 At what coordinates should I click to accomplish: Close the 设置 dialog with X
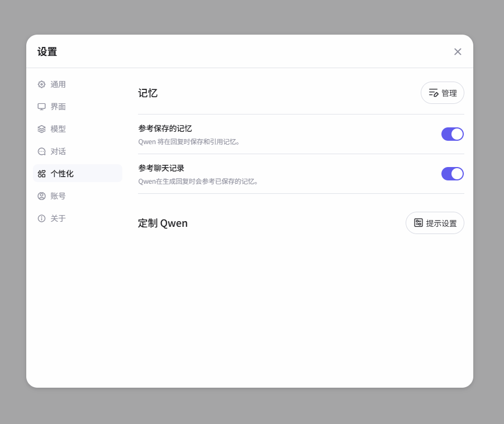[458, 51]
